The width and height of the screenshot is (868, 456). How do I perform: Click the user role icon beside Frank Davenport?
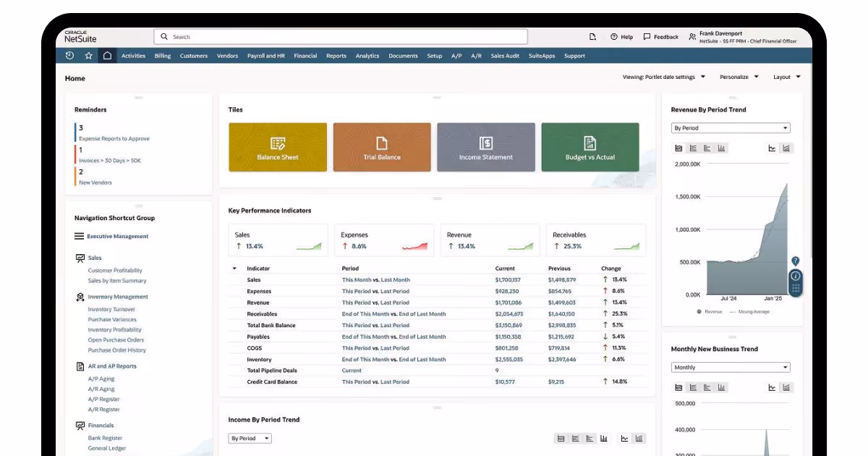point(692,37)
